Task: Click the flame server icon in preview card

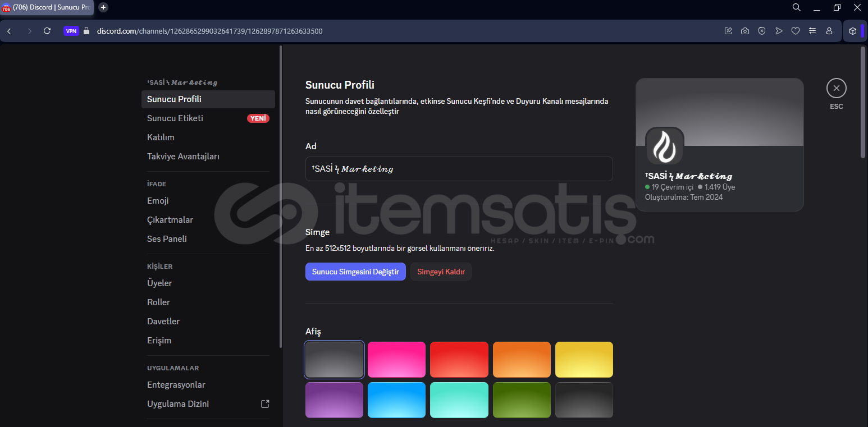Action: (x=665, y=146)
